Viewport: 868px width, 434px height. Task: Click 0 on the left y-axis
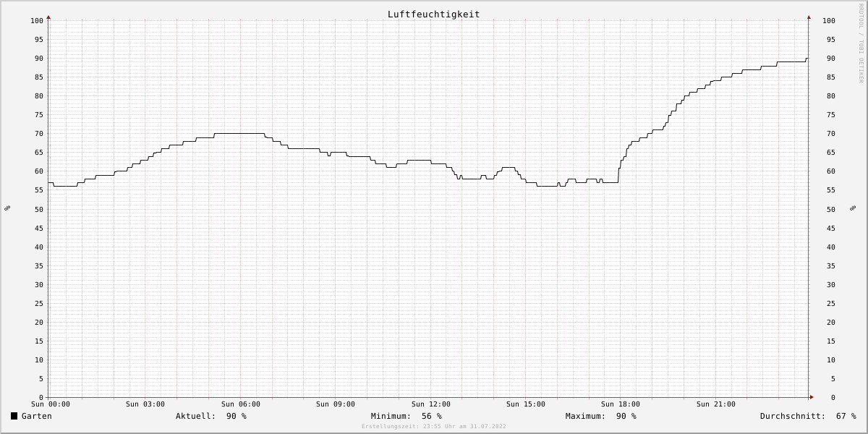[x=41, y=397]
